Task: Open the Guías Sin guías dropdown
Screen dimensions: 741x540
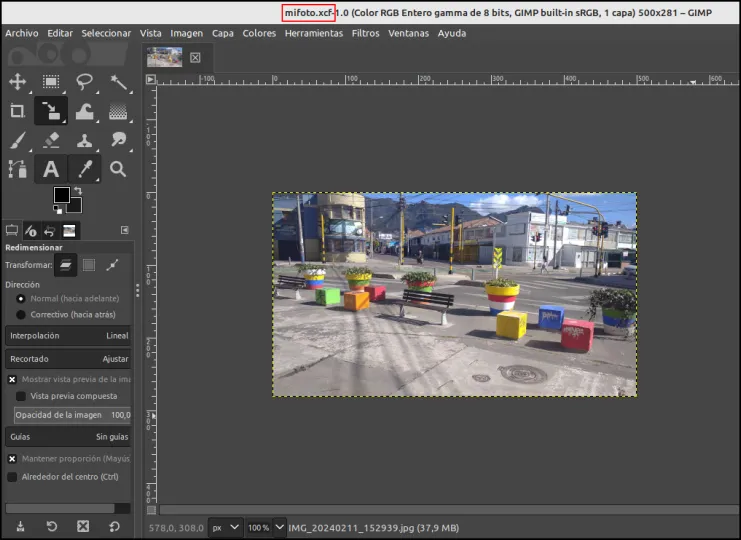Action: 69,437
